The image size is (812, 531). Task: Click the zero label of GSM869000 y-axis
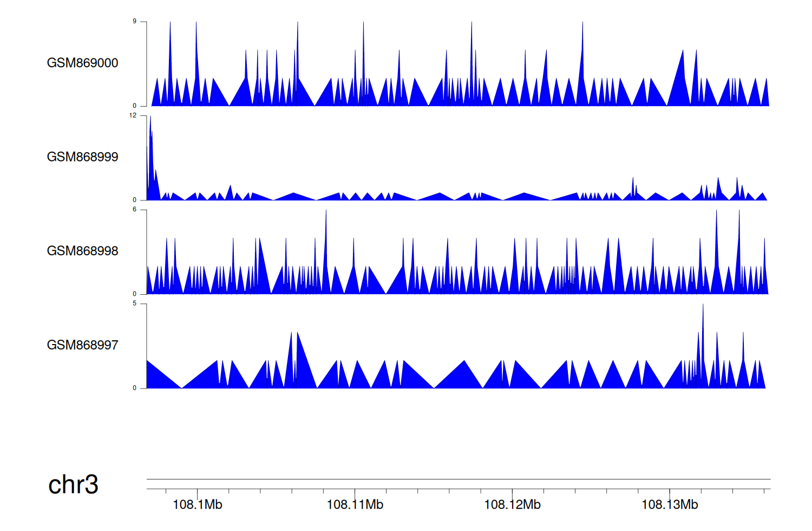point(134,106)
